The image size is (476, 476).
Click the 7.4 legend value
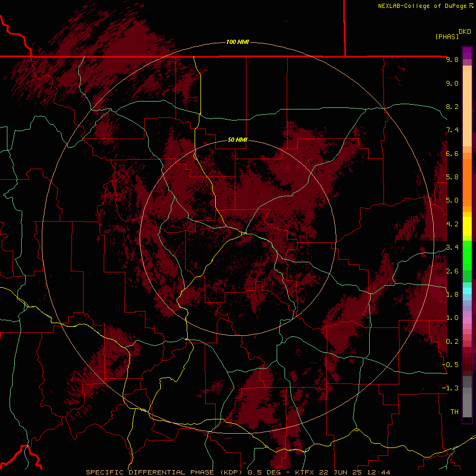pyautogui.click(x=452, y=130)
